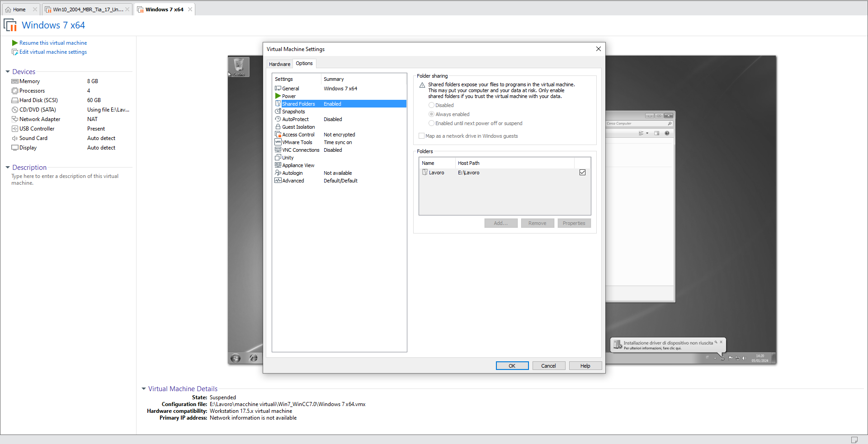Screen dimensions: 868x444
Task: Click OK to confirm settings
Action: click(x=512, y=366)
